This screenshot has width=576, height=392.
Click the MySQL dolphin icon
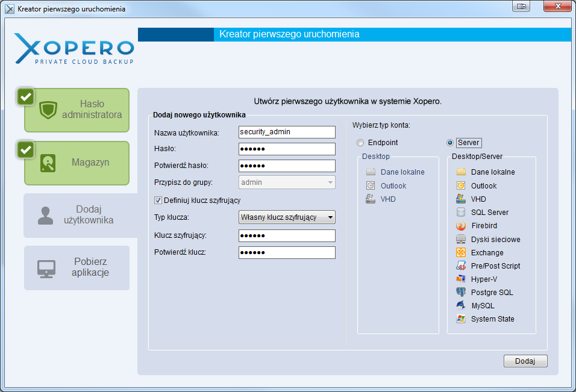(461, 305)
